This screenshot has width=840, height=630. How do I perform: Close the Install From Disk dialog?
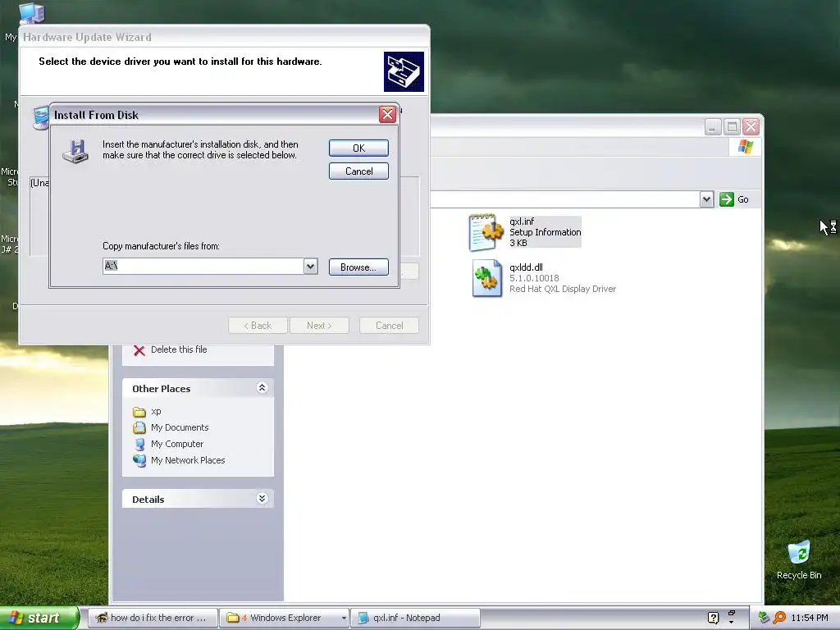[x=387, y=115]
